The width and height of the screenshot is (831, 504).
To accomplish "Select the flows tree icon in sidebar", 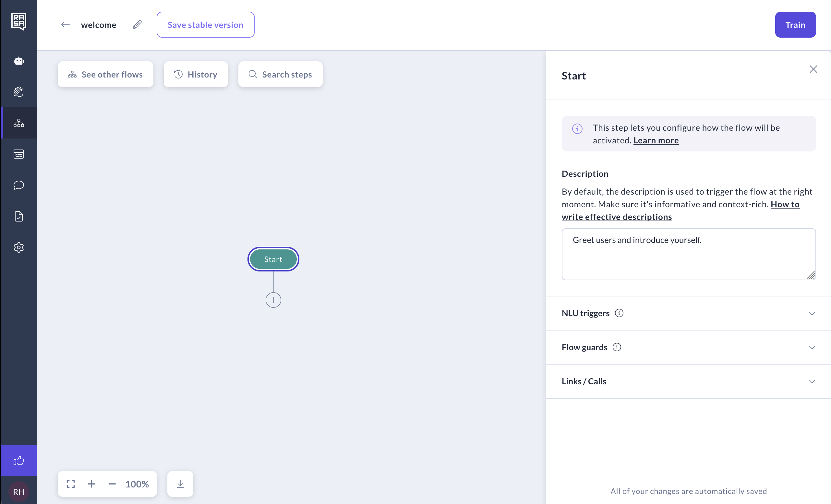I will point(18,123).
